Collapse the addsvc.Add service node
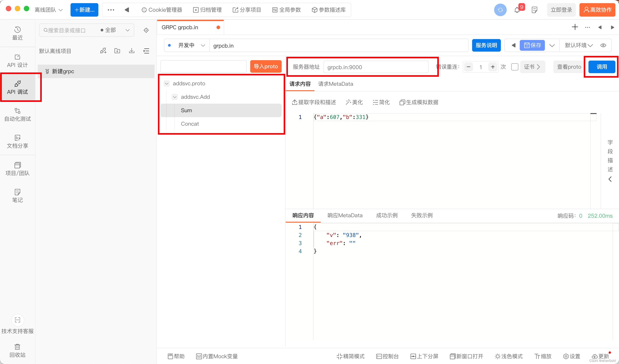 click(x=175, y=97)
